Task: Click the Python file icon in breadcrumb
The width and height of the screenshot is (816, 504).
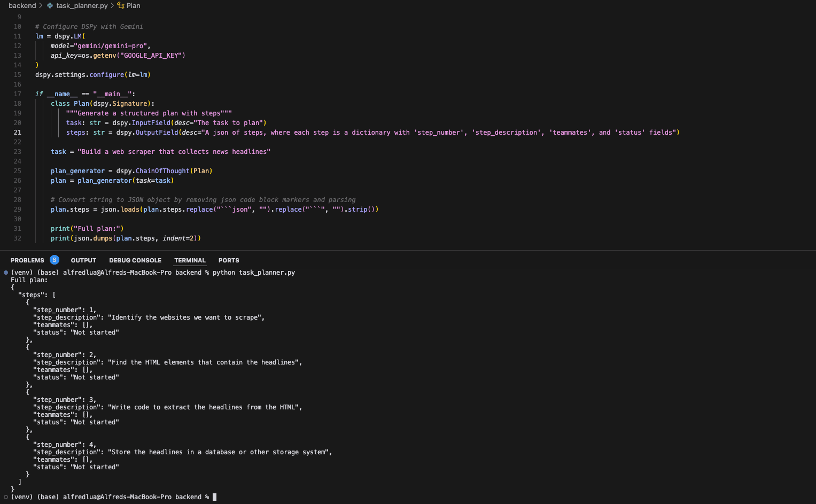Action: pyautogui.click(x=50, y=6)
